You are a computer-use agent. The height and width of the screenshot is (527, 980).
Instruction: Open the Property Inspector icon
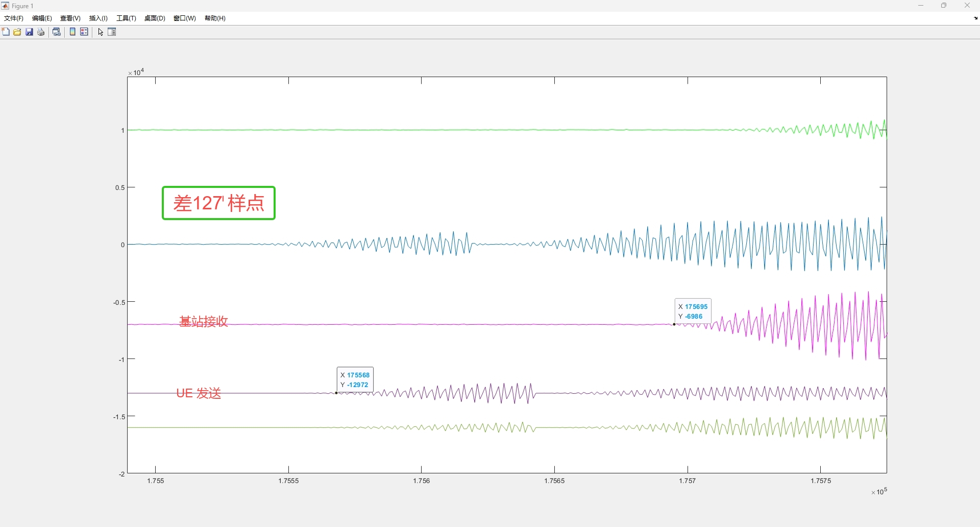click(x=112, y=32)
